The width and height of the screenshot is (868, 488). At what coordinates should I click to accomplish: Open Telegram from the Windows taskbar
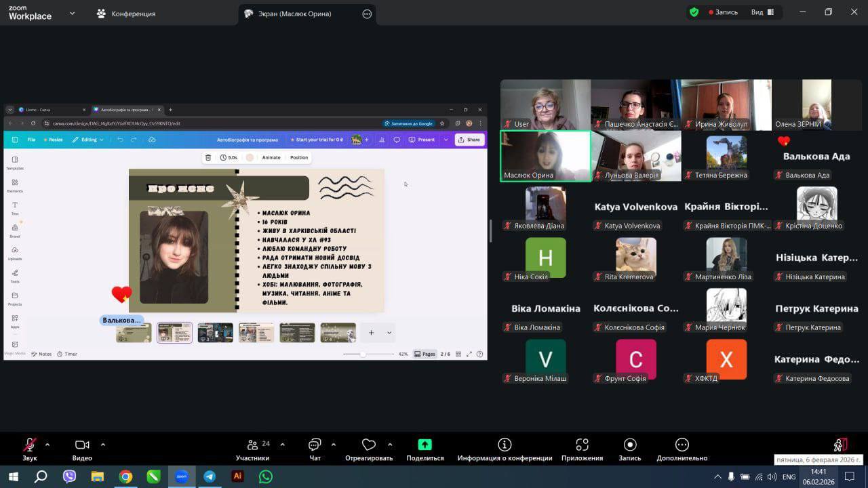(x=210, y=476)
